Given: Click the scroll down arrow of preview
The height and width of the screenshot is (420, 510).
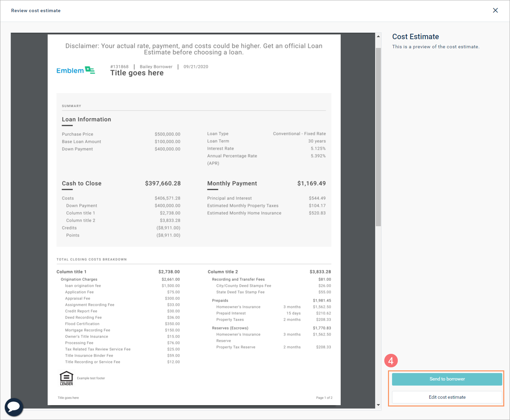Looking at the screenshot, I should tap(378, 405).
